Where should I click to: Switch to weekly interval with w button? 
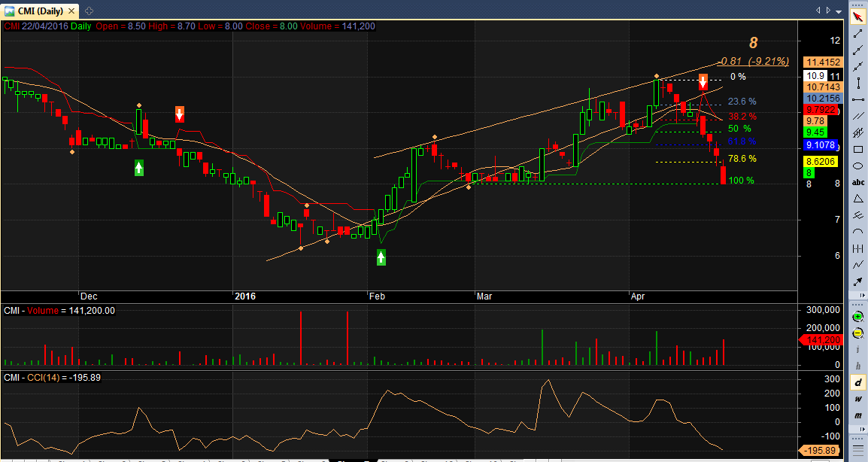coord(858,399)
